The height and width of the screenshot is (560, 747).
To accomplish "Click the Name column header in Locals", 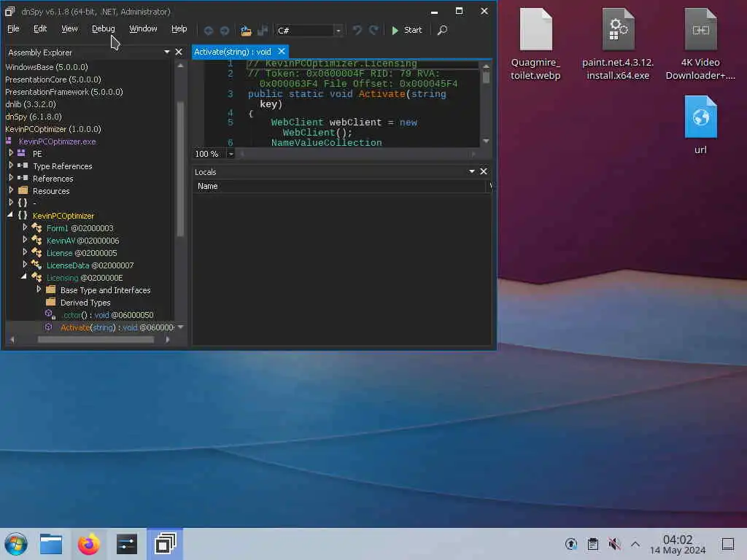I will 208,186.
